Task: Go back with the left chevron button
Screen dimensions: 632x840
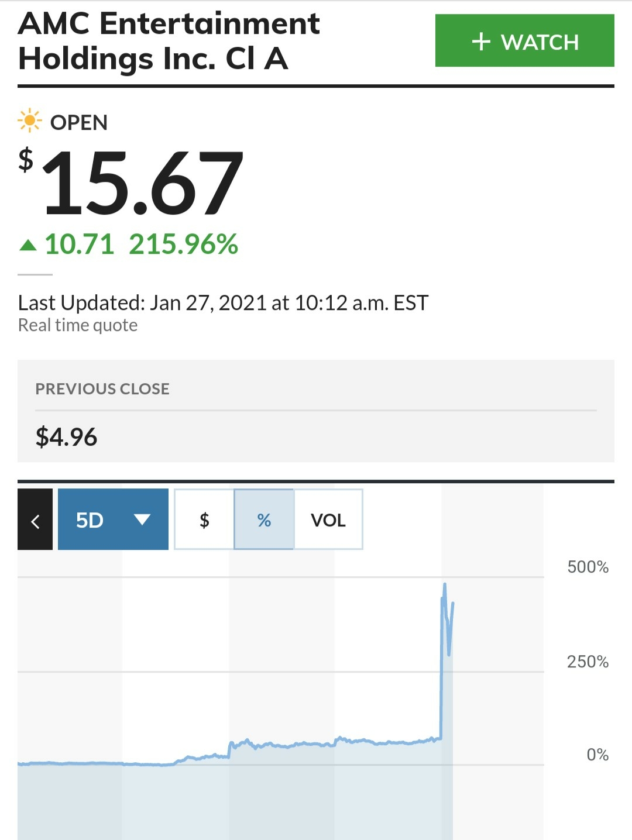Action: tap(35, 519)
